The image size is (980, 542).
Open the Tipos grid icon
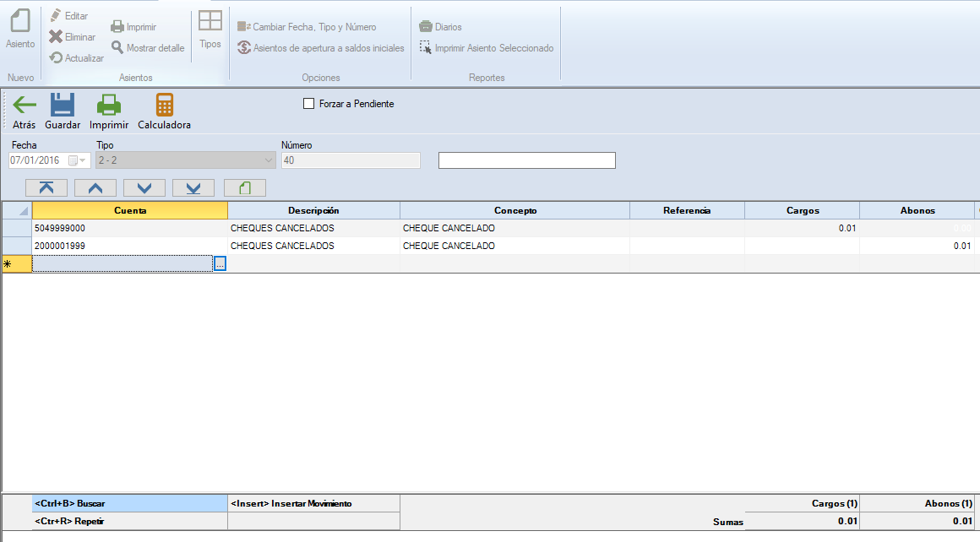[210, 23]
